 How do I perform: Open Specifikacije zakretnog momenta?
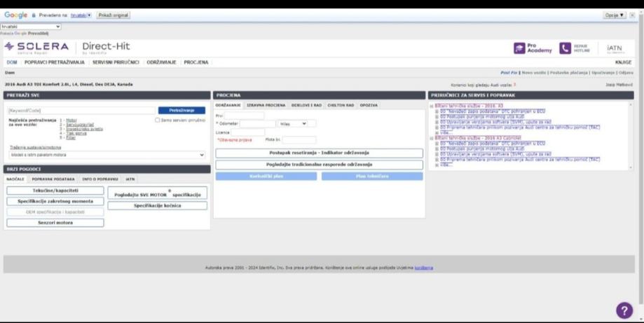coord(55,202)
